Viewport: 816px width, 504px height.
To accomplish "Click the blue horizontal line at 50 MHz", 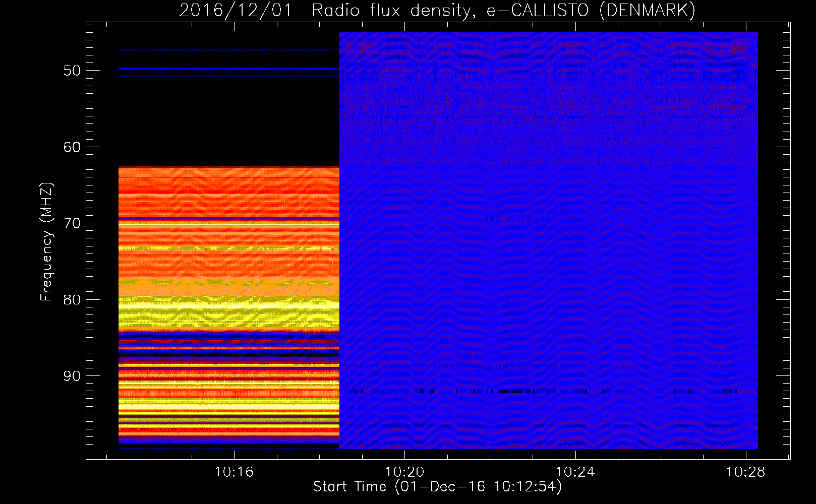I will [229, 69].
